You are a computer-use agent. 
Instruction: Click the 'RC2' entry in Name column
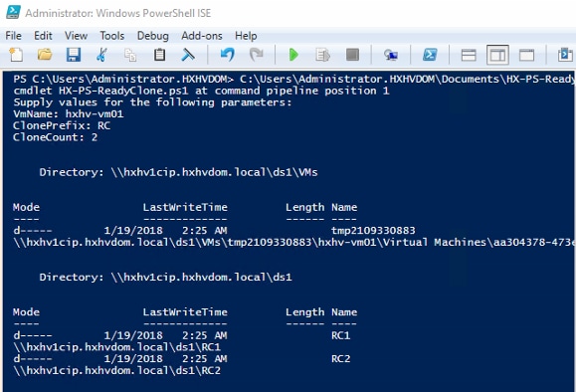(x=341, y=358)
